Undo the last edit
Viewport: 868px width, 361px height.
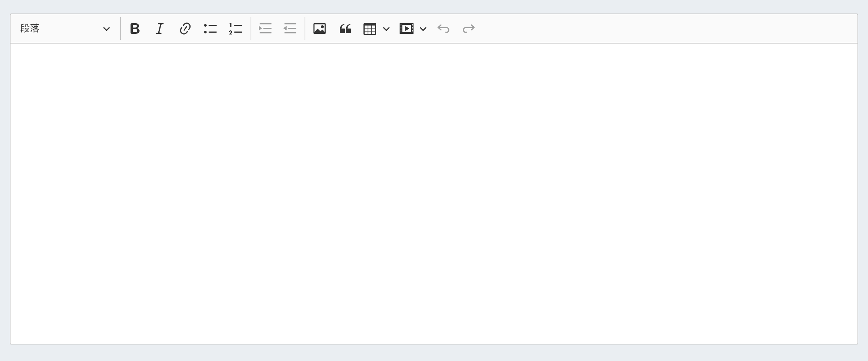[443, 29]
